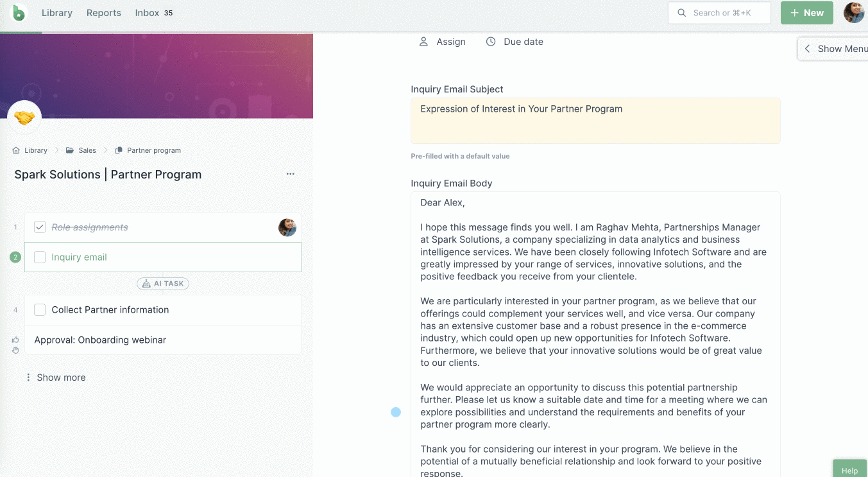Screen dimensions: 868x477
Task: Set the Due date
Action: pos(523,42)
